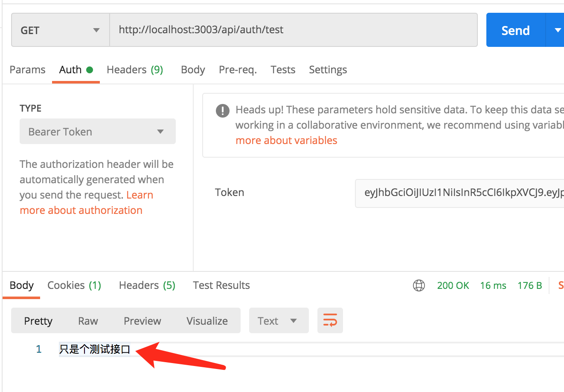Select the Preview view mode
This screenshot has width=564, height=392.
[142, 320]
